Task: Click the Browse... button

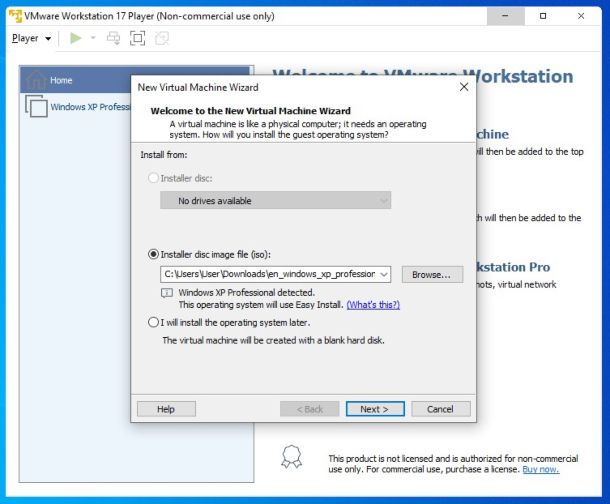Action: 432,275
